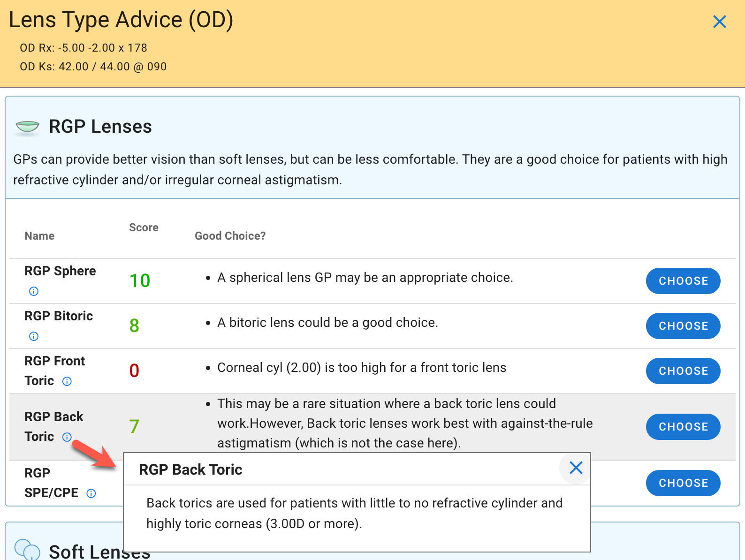
Task: Click the Soft Lenses section icon
Action: click(27, 549)
